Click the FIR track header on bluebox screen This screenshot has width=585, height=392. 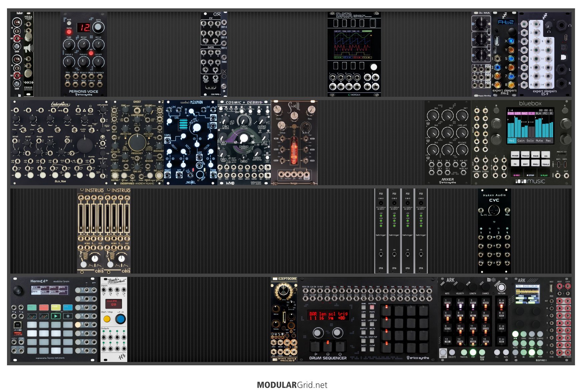pos(511,113)
